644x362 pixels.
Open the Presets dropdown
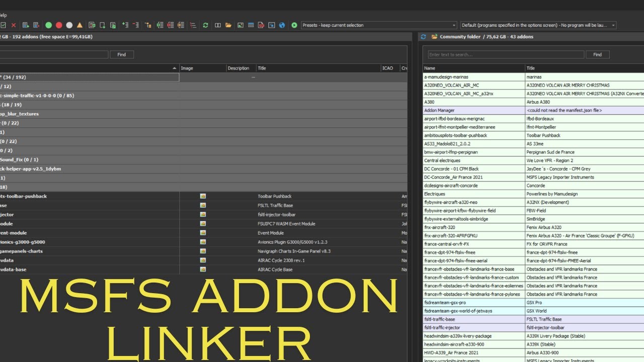point(379,25)
